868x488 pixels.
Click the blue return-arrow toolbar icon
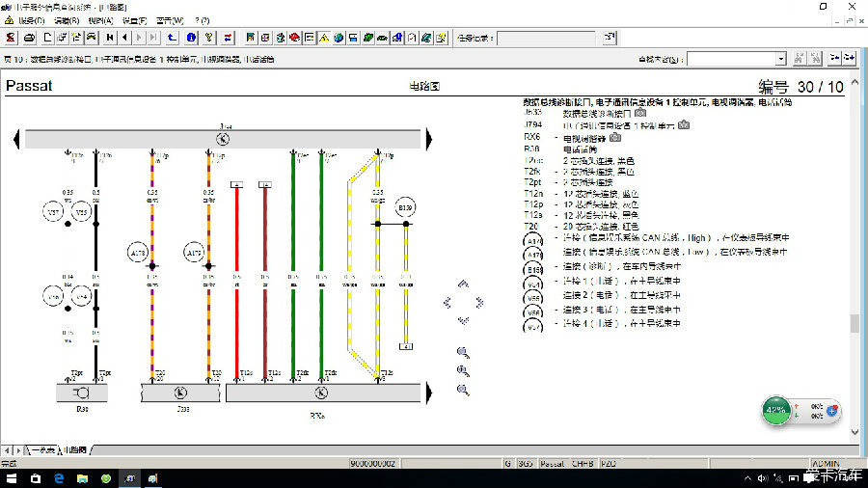click(x=173, y=38)
